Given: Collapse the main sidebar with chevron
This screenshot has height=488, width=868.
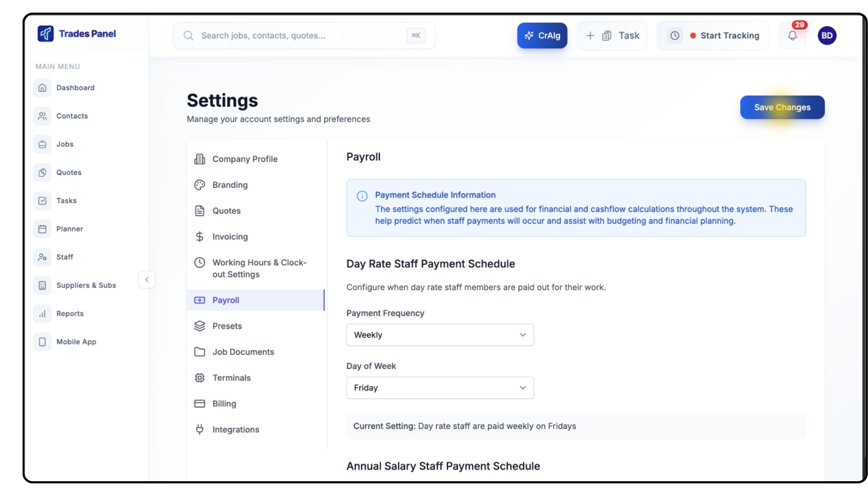Looking at the screenshot, I should [x=146, y=280].
